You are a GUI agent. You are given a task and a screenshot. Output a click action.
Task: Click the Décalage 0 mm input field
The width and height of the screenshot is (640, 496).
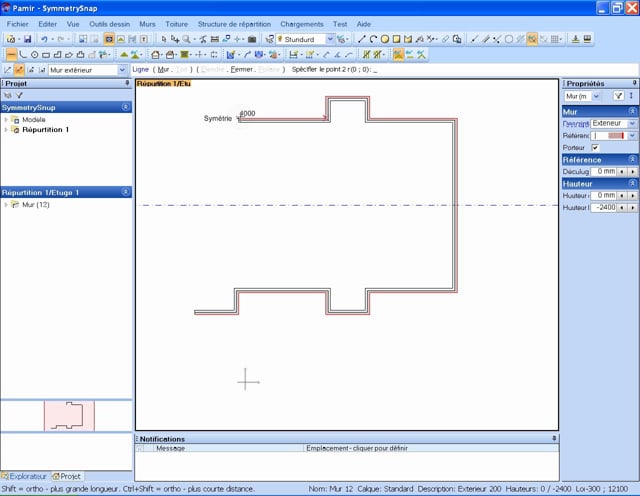click(x=604, y=171)
